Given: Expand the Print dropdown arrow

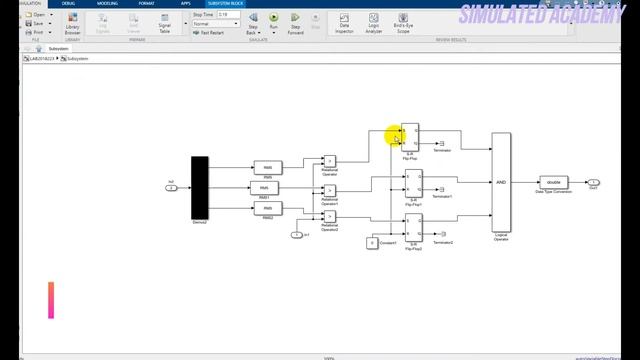Looking at the screenshot, I should (x=50, y=32).
